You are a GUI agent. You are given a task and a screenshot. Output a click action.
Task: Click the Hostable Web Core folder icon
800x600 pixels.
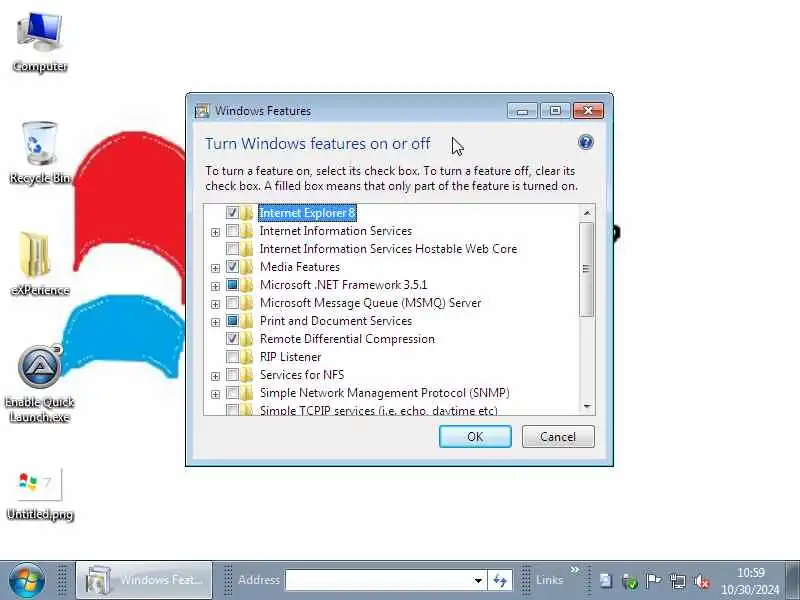coord(247,249)
